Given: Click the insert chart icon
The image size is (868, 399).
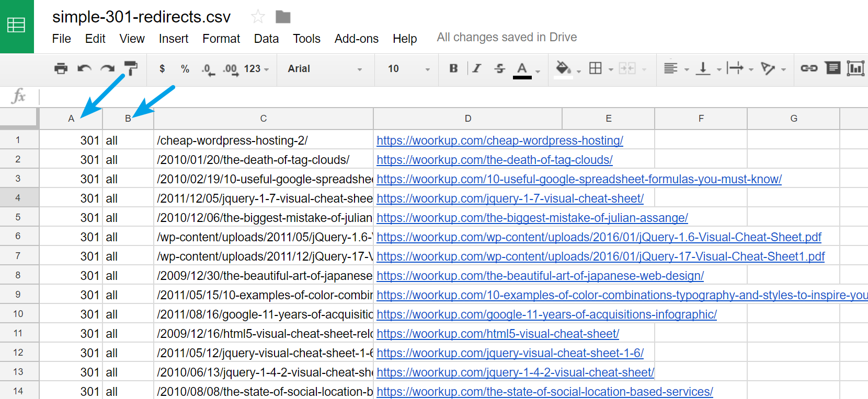Looking at the screenshot, I should point(855,68).
